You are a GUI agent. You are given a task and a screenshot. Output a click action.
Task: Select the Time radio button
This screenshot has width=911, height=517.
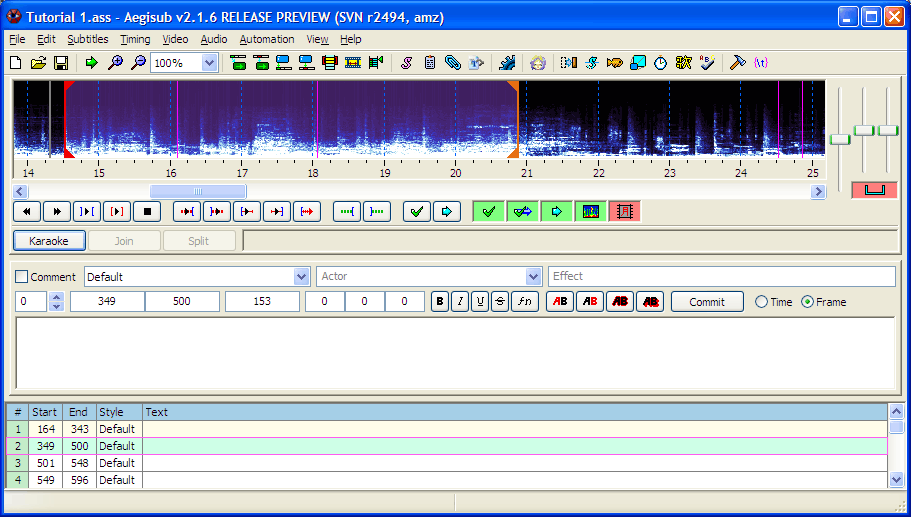761,302
